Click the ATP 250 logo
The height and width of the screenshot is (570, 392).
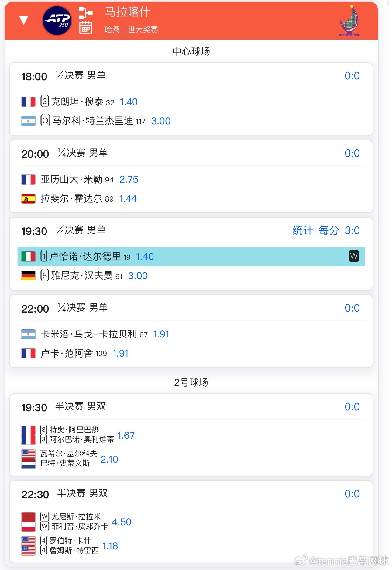(x=57, y=21)
